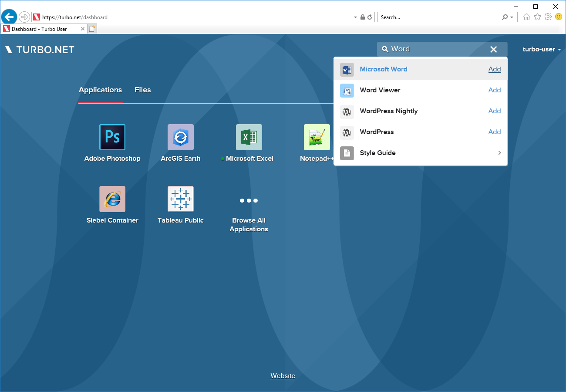Click the Word Viewer result icon

347,90
